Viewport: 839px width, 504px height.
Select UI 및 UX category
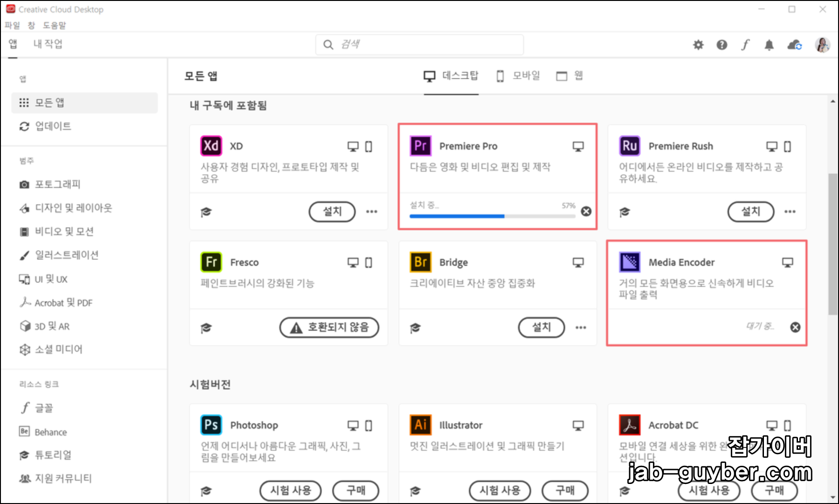coord(43,279)
